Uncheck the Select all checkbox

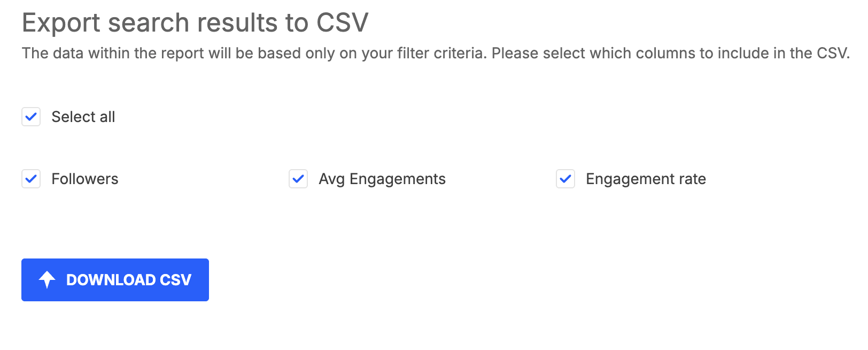point(31,117)
